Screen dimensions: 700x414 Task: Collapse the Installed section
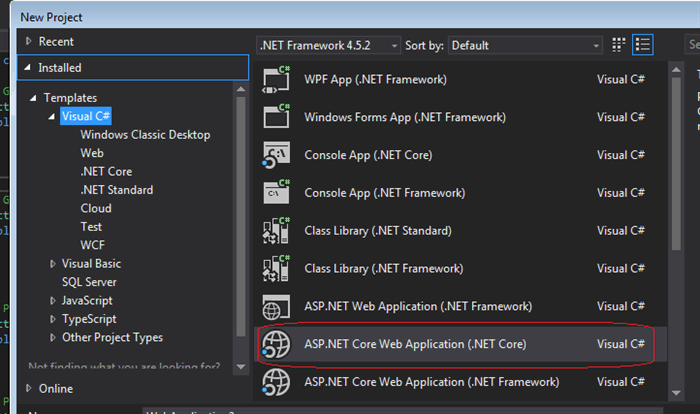[28, 67]
